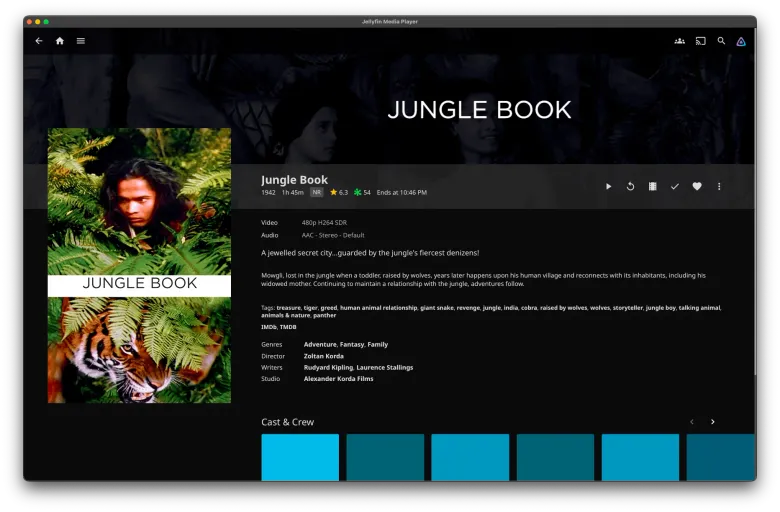Click the Cast & Crew heading
The width and height of the screenshot is (780, 512).
click(x=288, y=422)
